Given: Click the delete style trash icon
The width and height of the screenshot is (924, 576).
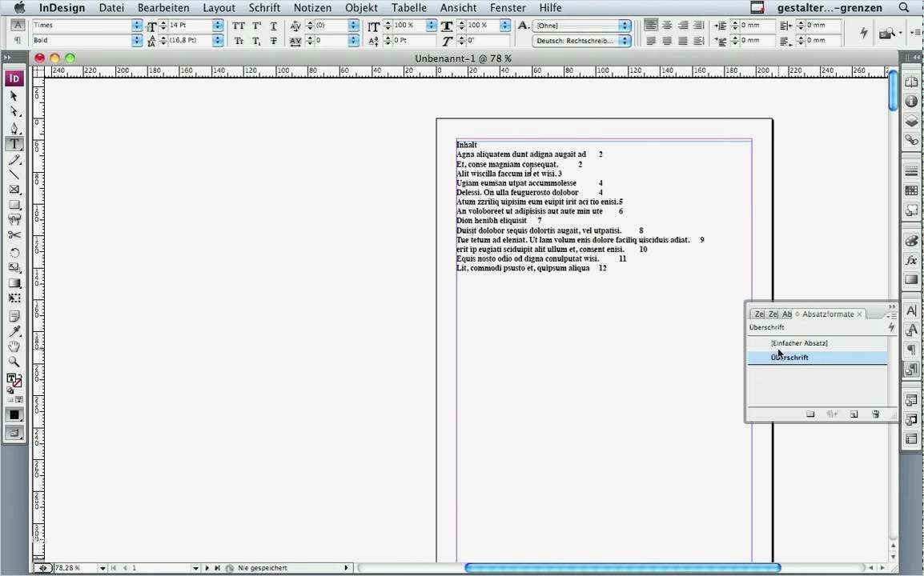Looking at the screenshot, I should tap(875, 414).
